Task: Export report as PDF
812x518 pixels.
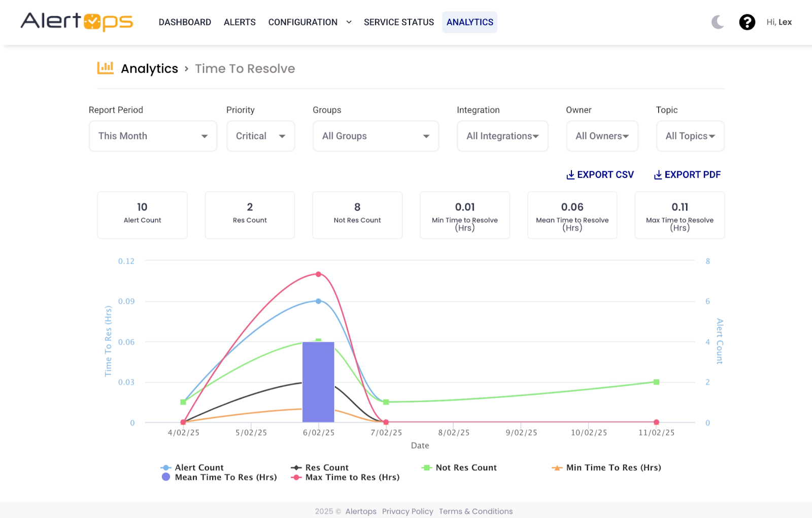Action: [x=687, y=175]
